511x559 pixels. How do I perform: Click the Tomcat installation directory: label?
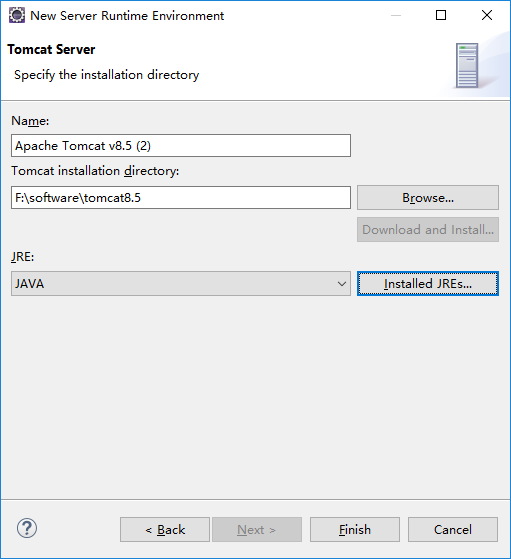[x=95, y=171]
